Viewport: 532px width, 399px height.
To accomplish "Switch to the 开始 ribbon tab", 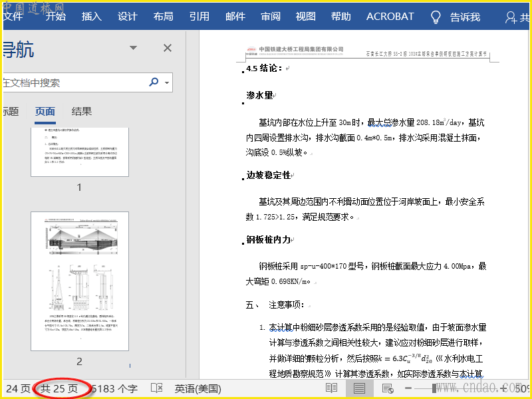I will click(x=56, y=16).
